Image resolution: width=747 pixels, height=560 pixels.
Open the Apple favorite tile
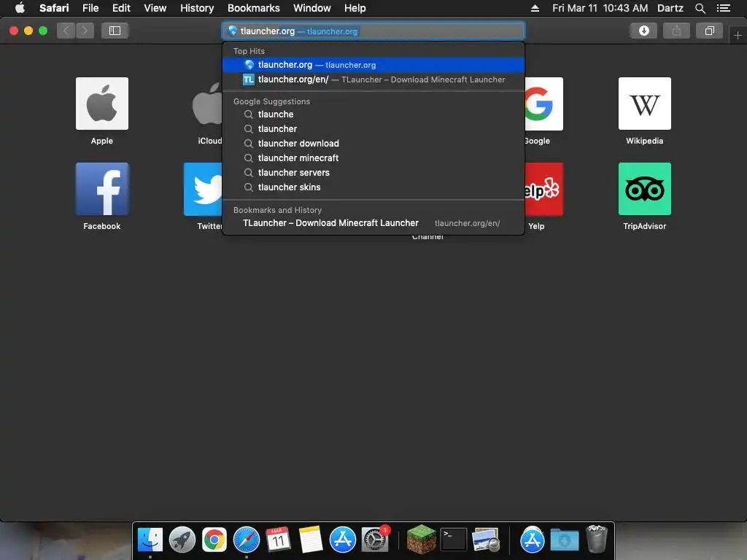tap(102, 104)
